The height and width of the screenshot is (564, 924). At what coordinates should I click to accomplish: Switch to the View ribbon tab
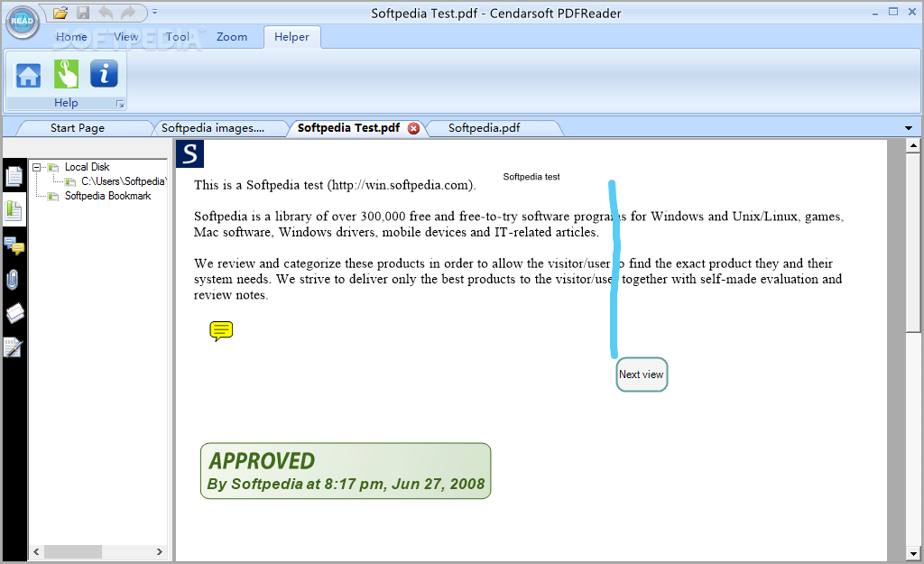[125, 36]
